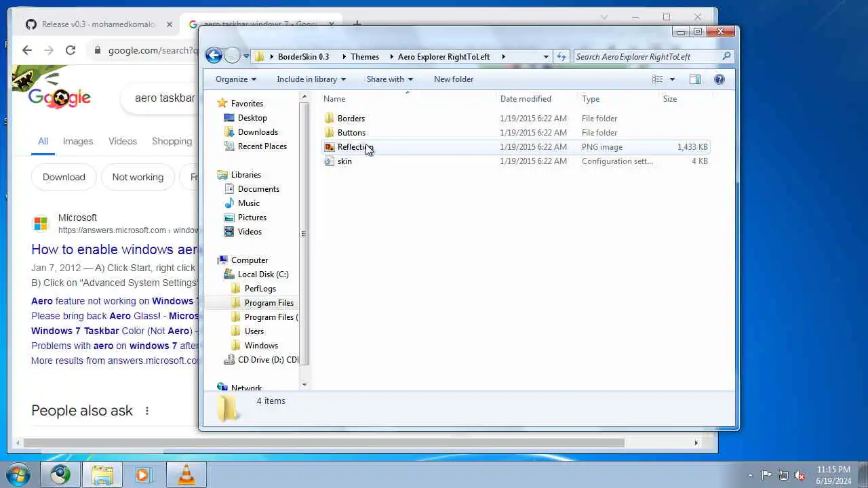Select Desktop under Favorites
This screenshot has height=488, width=868.
tap(252, 118)
